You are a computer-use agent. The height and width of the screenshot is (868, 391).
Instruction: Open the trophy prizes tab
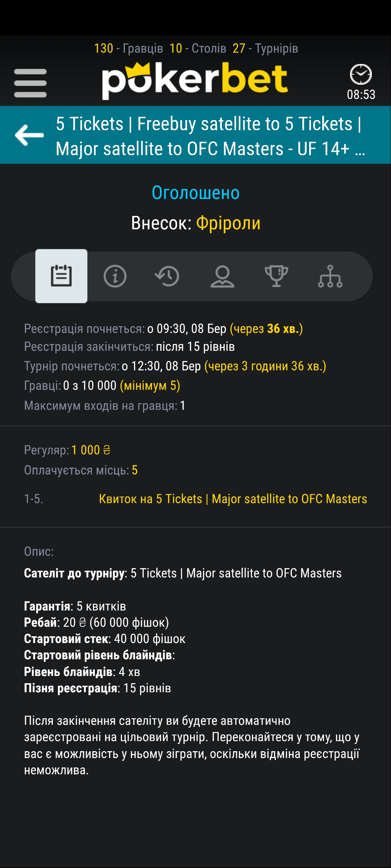tap(276, 276)
